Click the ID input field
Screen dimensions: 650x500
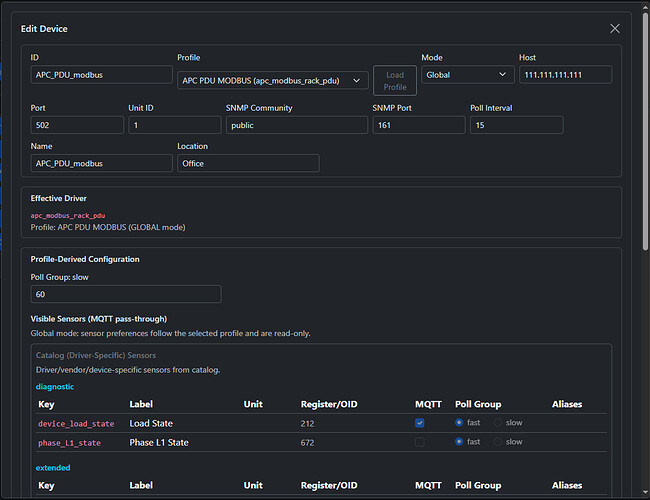click(x=102, y=75)
